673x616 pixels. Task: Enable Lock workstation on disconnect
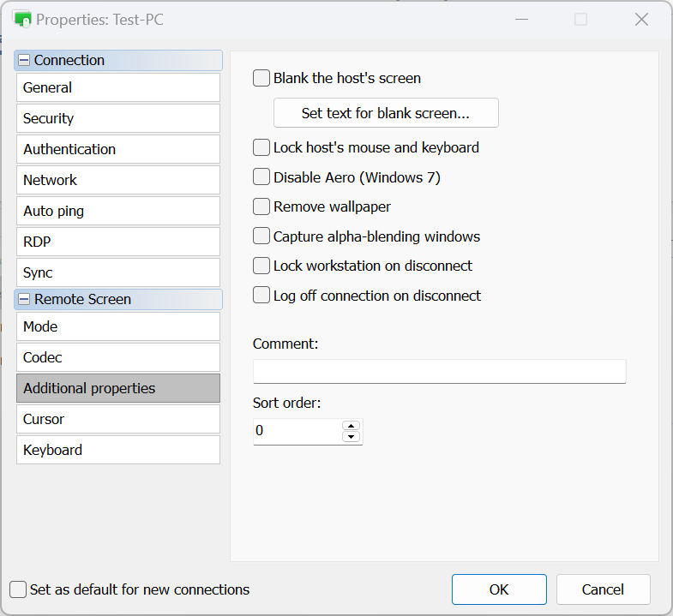pyautogui.click(x=261, y=266)
